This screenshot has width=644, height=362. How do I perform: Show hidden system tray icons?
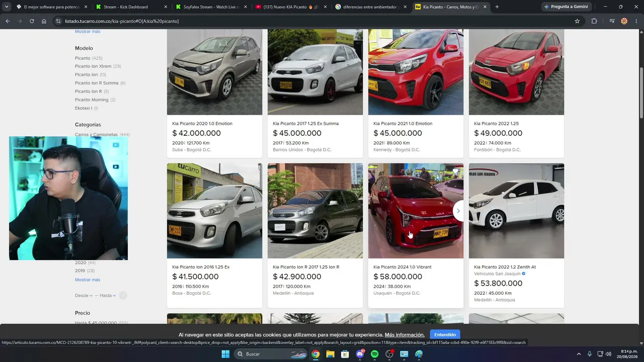tap(579, 354)
